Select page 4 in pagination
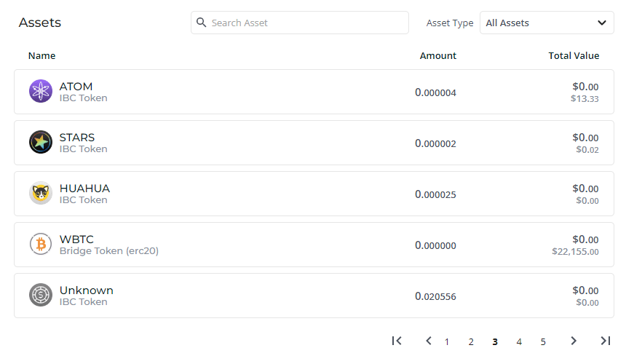The width and height of the screenshot is (626, 364). coord(519,341)
